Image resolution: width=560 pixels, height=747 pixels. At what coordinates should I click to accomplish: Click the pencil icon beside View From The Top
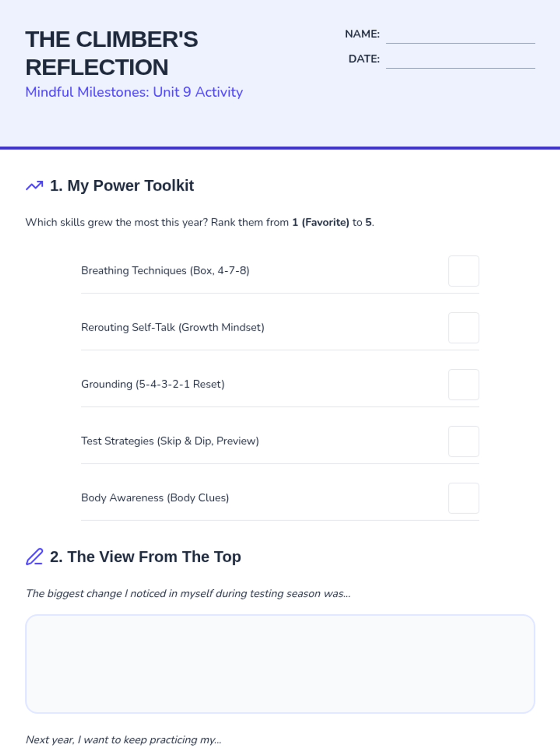coord(34,557)
